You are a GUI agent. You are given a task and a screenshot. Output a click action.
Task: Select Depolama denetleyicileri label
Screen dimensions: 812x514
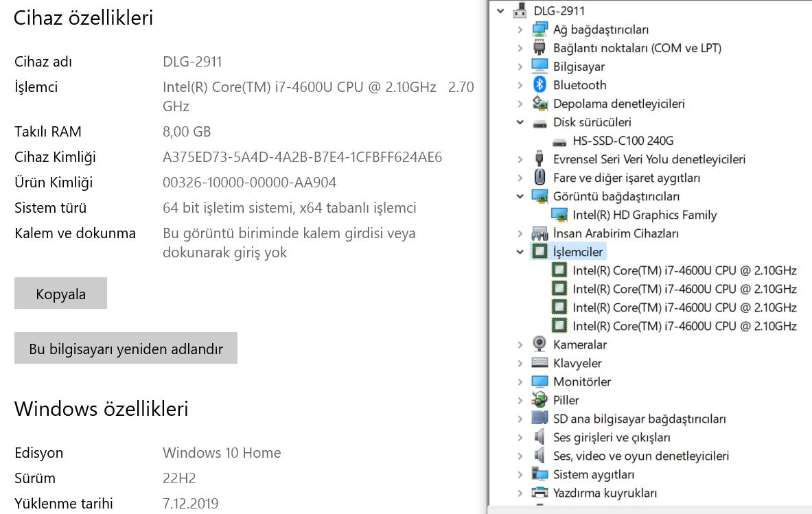619,104
